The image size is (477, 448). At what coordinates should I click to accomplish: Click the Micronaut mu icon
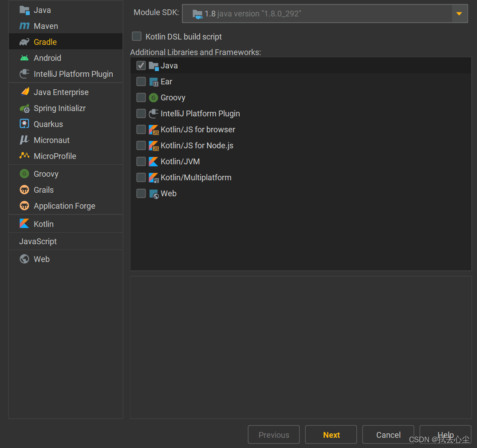click(x=24, y=140)
